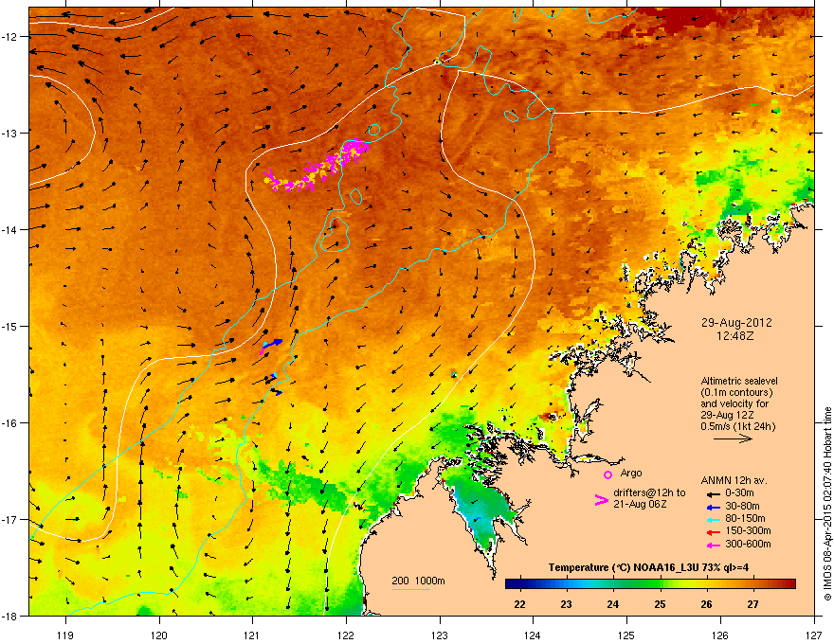Click the longitude axis label 119
834x644 pixels.
tap(65, 635)
